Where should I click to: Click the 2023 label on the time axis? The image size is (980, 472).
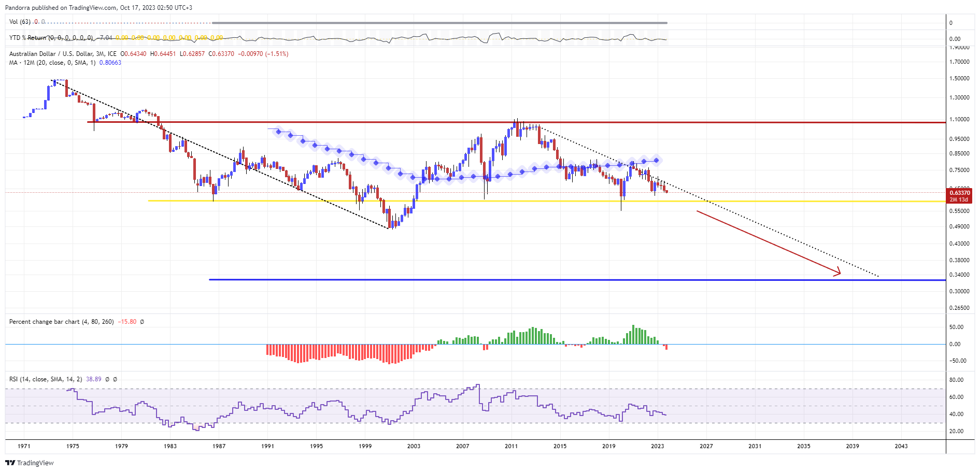(x=658, y=446)
